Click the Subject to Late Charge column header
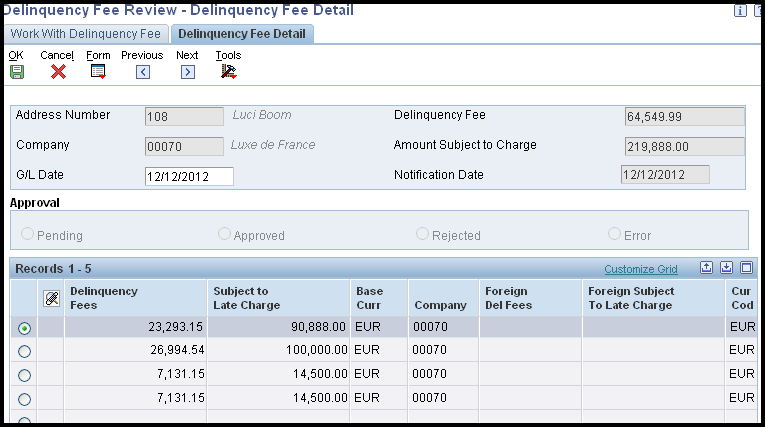 click(x=279, y=298)
